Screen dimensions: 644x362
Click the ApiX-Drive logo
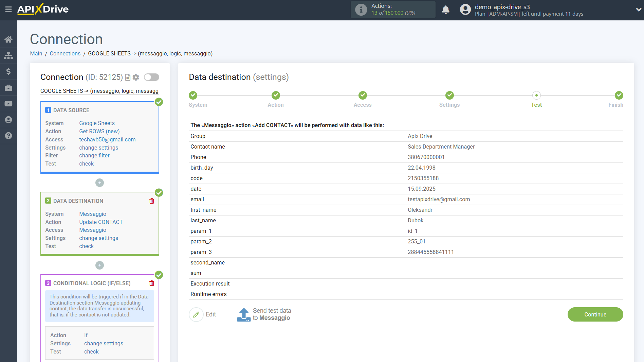[x=43, y=9]
